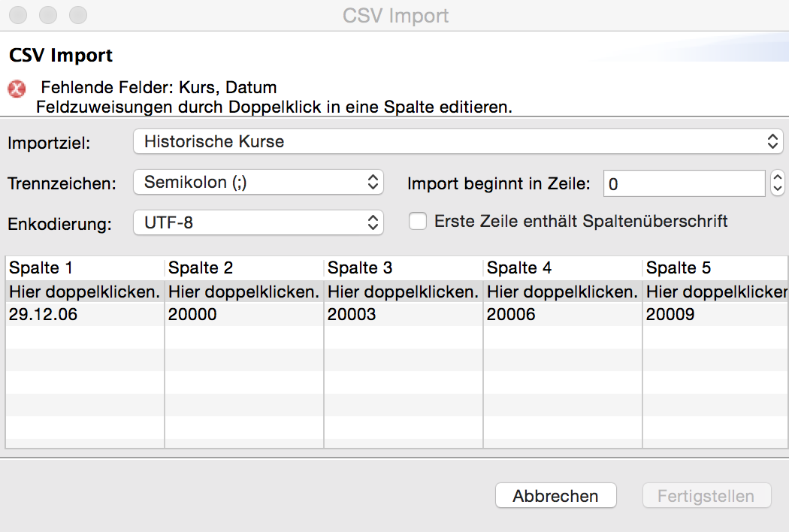Click the 29.12.06 date cell
Viewport: 789px width, 532px height.
(44, 315)
